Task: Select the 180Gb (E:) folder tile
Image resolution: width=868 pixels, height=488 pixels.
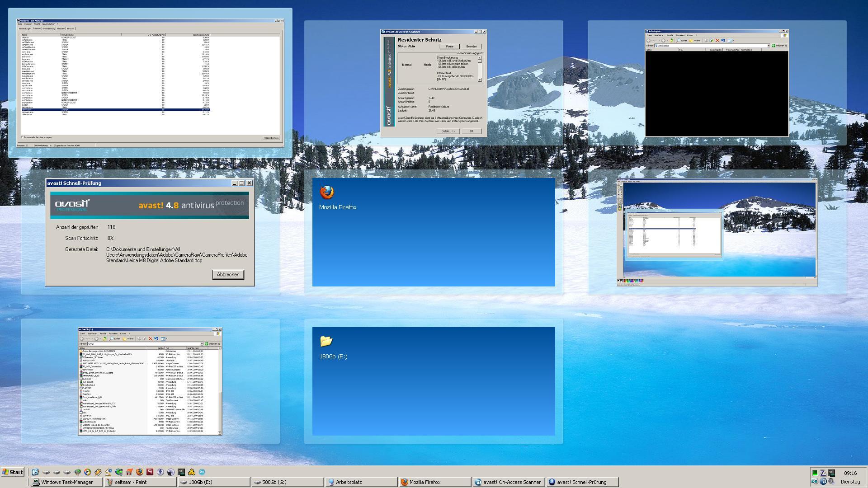Action: (x=433, y=381)
